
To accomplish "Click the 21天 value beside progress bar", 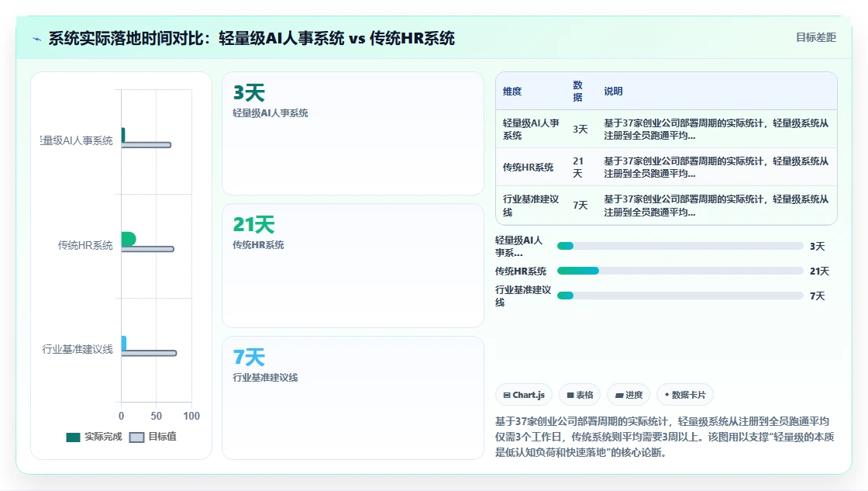I will (819, 271).
